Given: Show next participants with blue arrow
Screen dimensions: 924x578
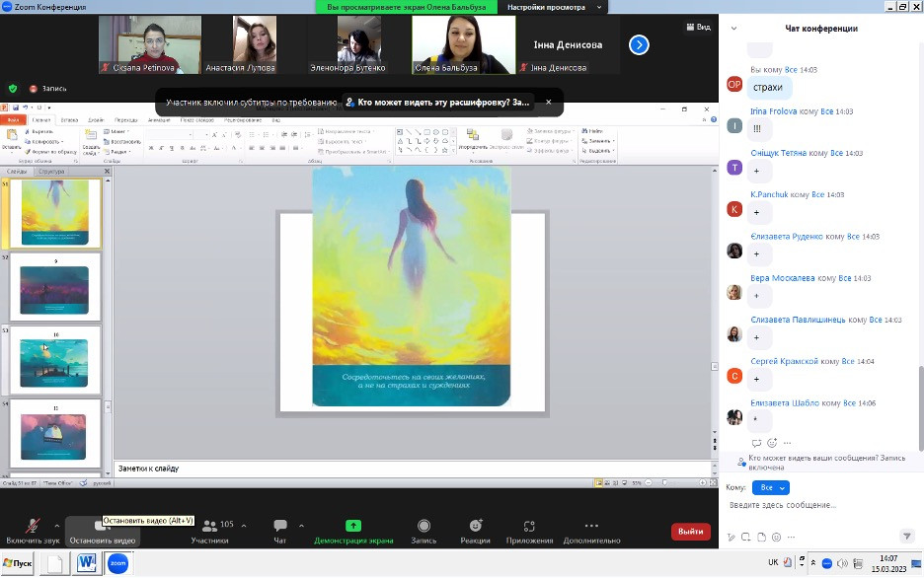Looking at the screenshot, I should [639, 44].
